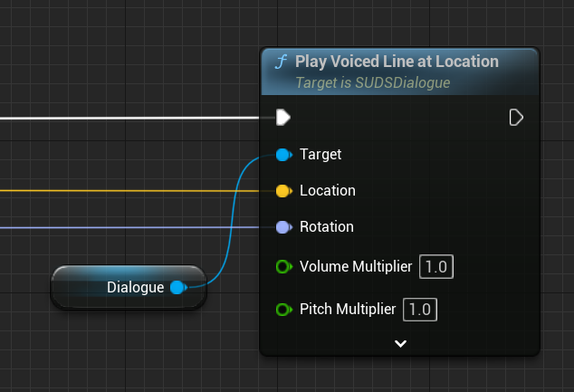Select the Rotation input pin
This screenshot has height=392, width=574.
click(x=283, y=227)
